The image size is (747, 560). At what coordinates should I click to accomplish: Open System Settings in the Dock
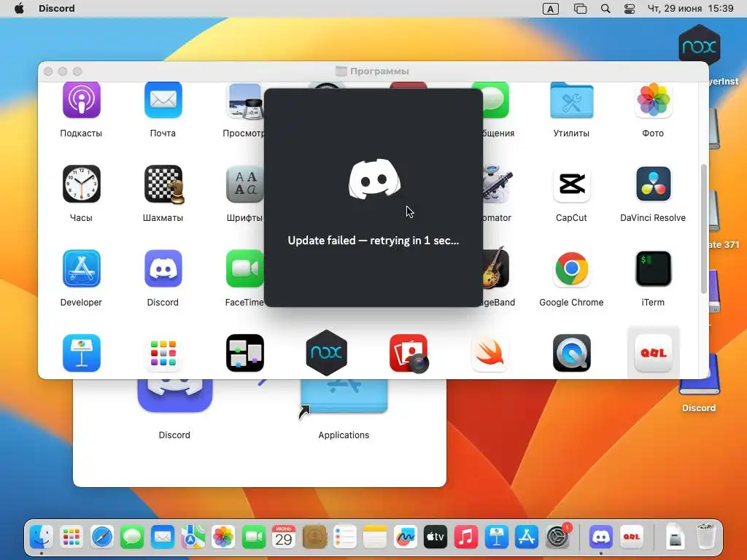coord(557,537)
